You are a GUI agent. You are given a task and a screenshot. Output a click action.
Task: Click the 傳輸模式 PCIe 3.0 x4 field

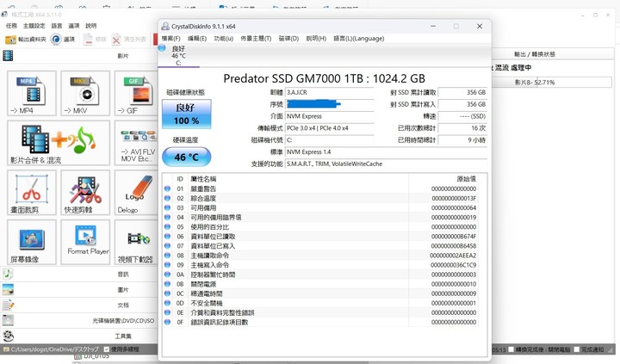coord(330,128)
